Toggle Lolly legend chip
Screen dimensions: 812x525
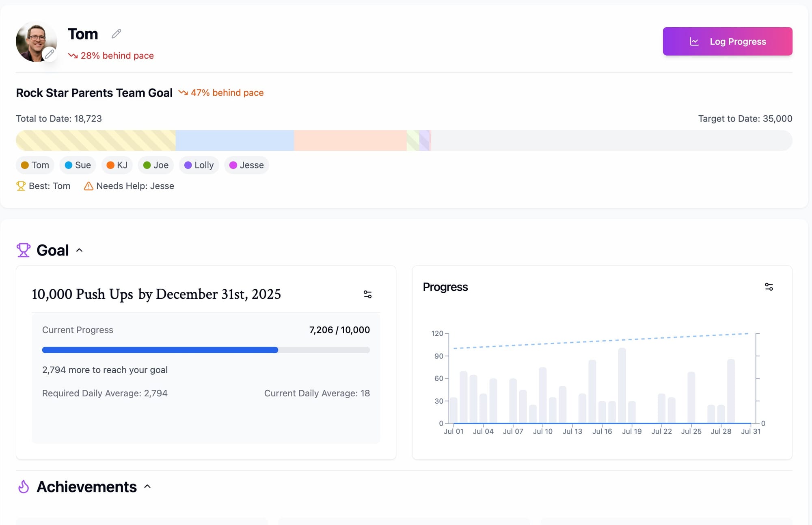(x=199, y=165)
